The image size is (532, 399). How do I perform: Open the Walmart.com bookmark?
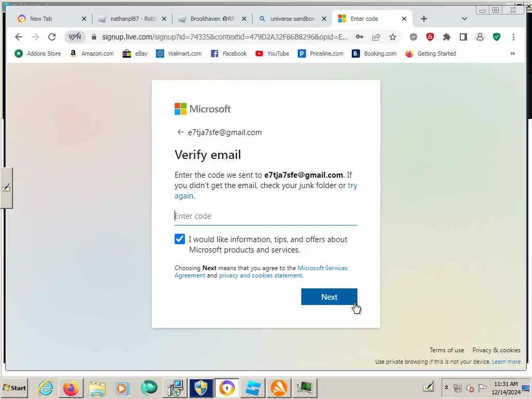pyautogui.click(x=179, y=54)
